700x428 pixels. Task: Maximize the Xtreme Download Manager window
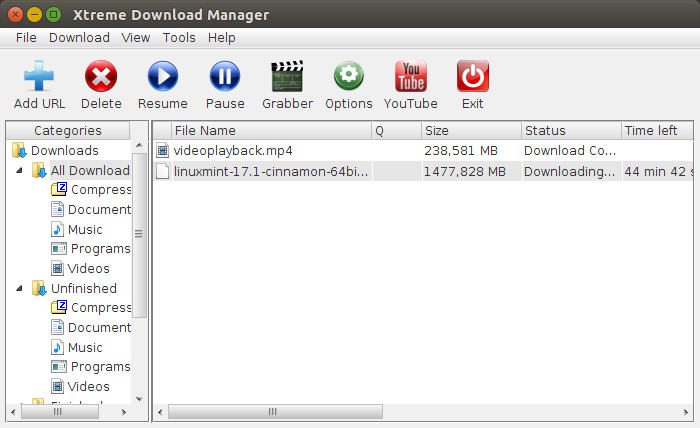54,15
